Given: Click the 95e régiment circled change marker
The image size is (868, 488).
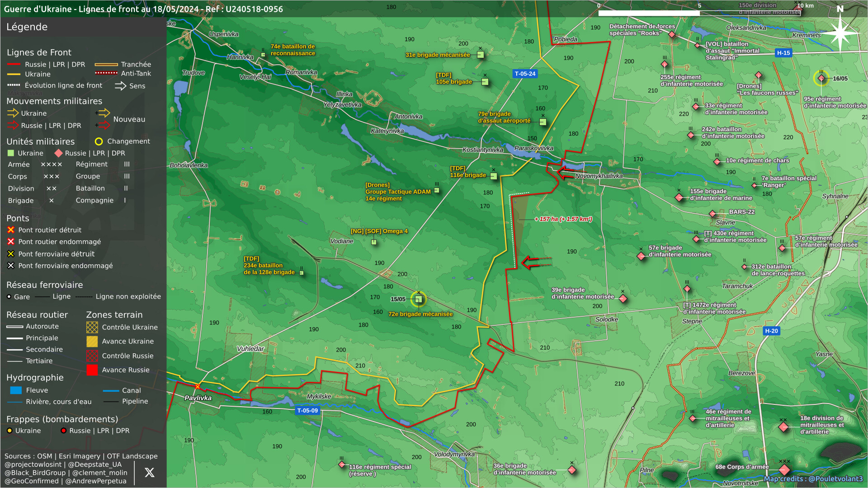Looking at the screenshot, I should tap(821, 78).
